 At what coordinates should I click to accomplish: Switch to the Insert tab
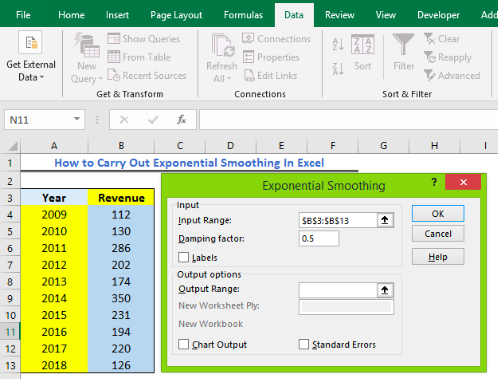[117, 15]
